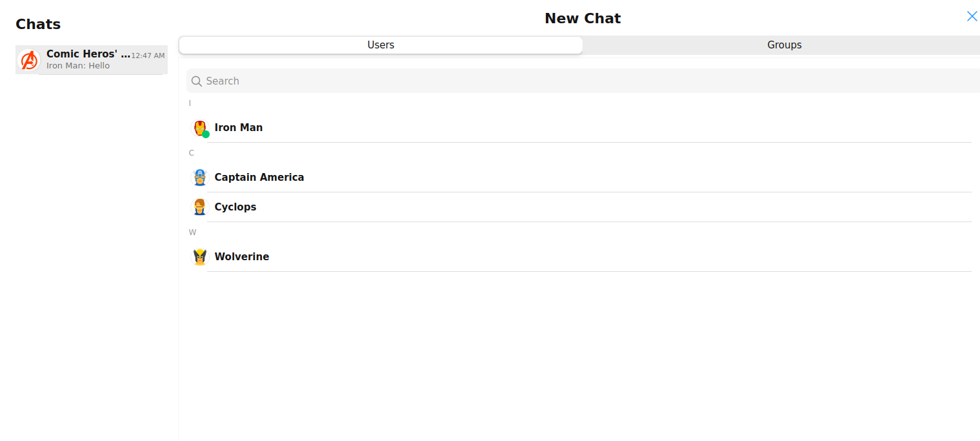Click the New Chat title
The image size is (980, 441).
(x=583, y=18)
